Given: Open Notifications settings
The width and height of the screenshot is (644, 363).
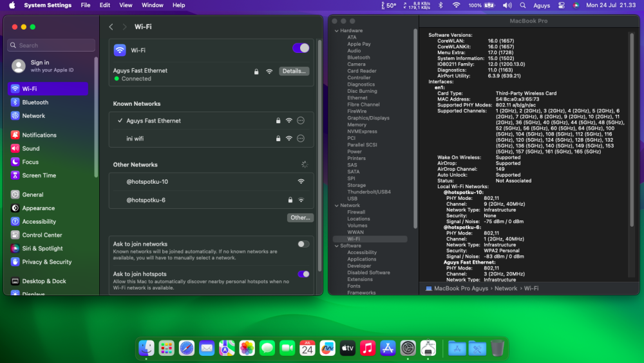Looking at the screenshot, I should tap(48, 135).
